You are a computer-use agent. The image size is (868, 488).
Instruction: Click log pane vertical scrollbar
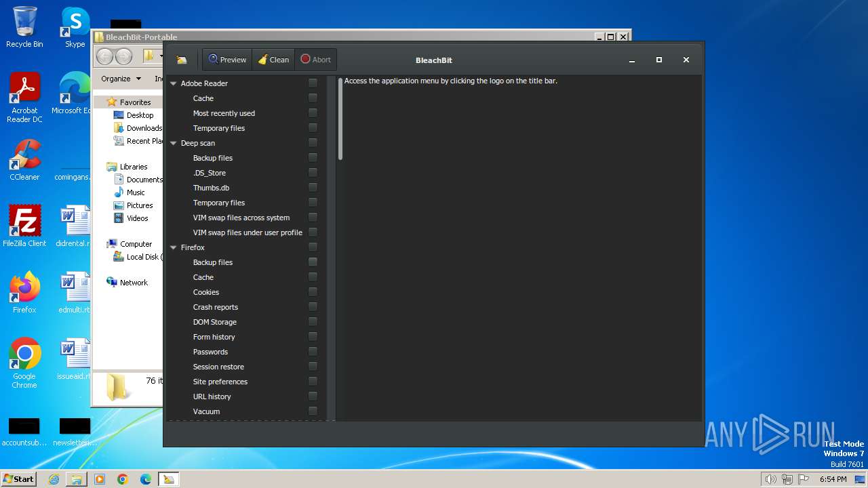[340, 119]
